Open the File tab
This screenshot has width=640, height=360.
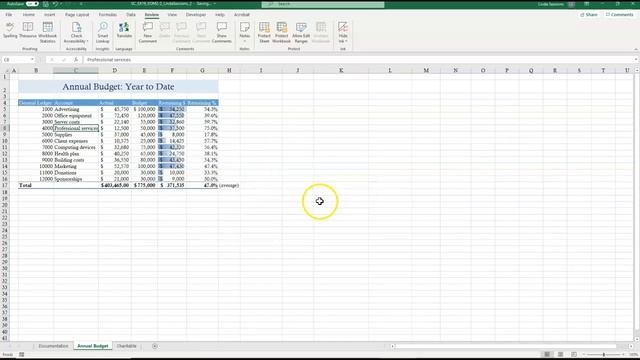(x=9, y=15)
